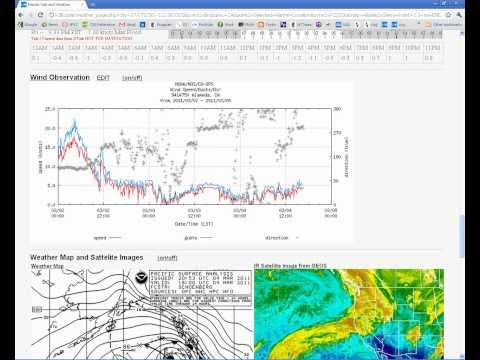Open a new tab with the plus button
Image resolution: width=480 pixels, height=360 pixels.
93,4
